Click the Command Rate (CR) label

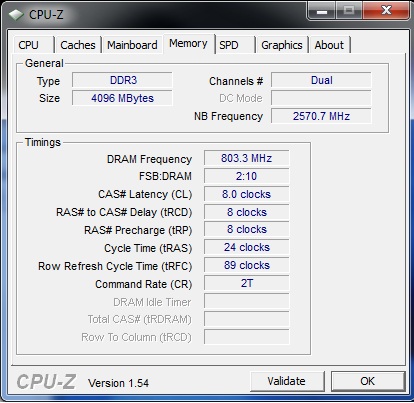click(144, 284)
